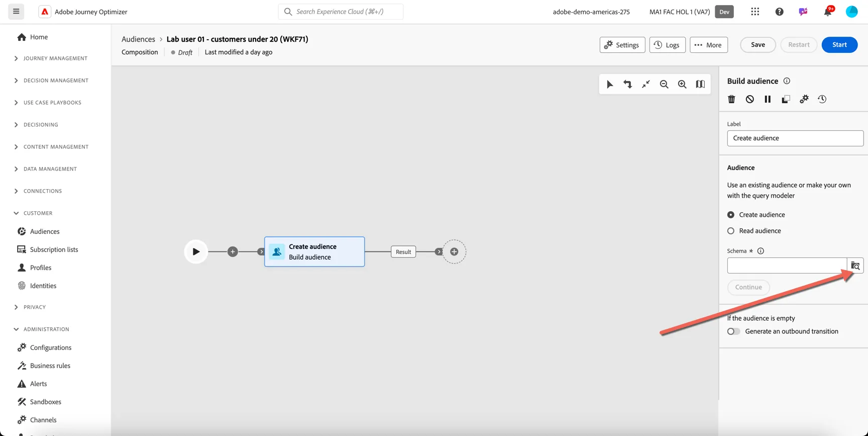Click the Label text field
The width and height of the screenshot is (868, 436).
click(795, 138)
